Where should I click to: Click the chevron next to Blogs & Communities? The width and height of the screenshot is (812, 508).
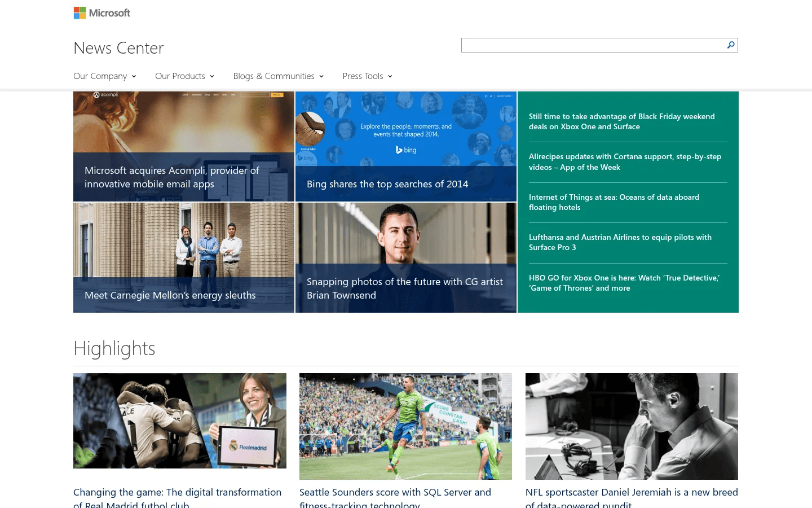pyautogui.click(x=321, y=77)
